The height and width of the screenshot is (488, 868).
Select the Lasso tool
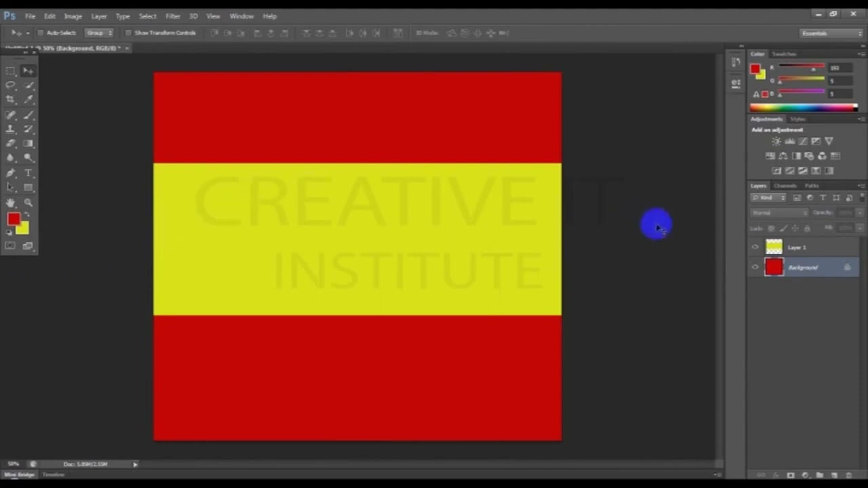coord(11,85)
